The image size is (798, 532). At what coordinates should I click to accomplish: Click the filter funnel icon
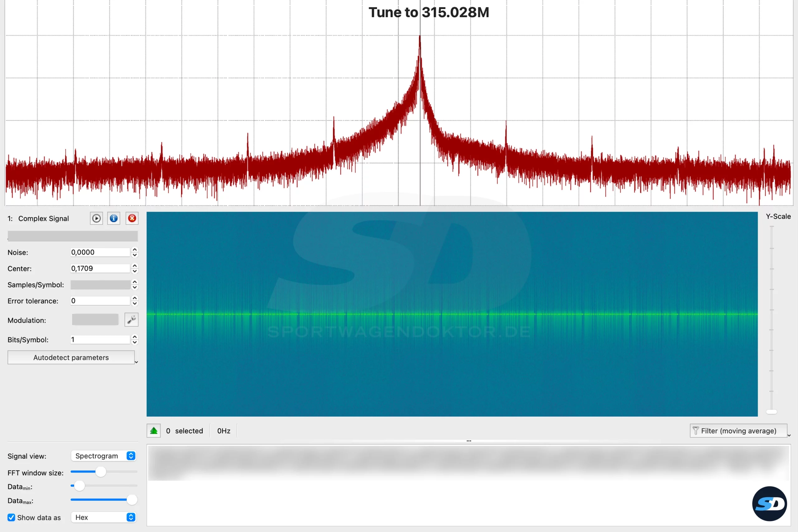click(x=695, y=430)
